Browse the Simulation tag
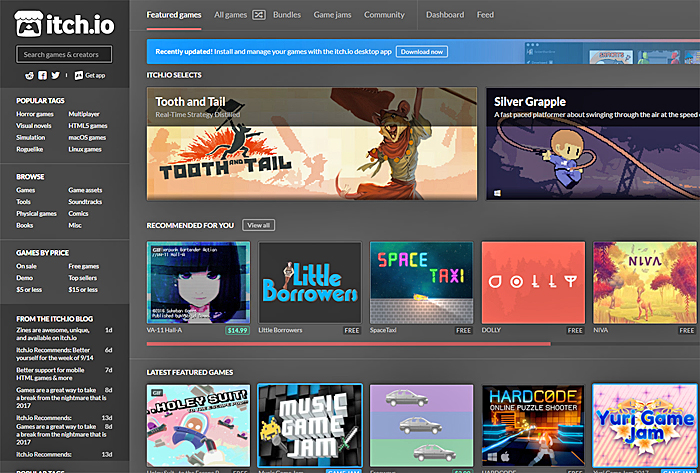Image resolution: width=700 pixels, height=473 pixels. pos(30,137)
